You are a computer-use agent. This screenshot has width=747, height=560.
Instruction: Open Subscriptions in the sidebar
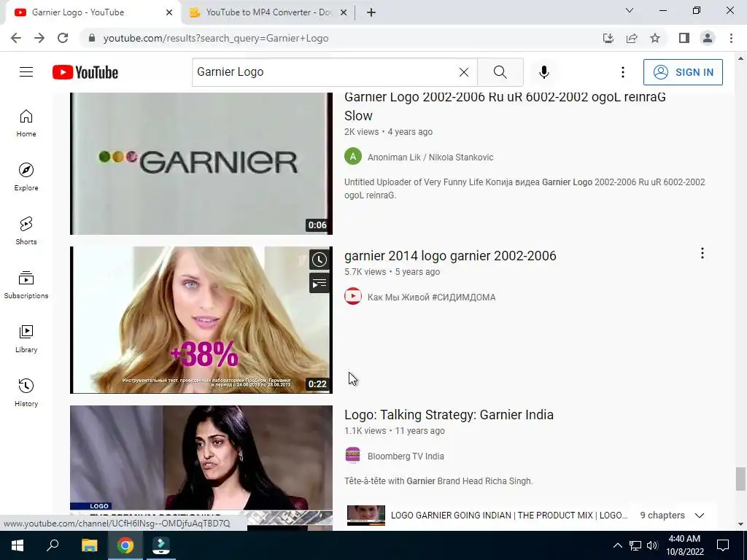click(26, 285)
